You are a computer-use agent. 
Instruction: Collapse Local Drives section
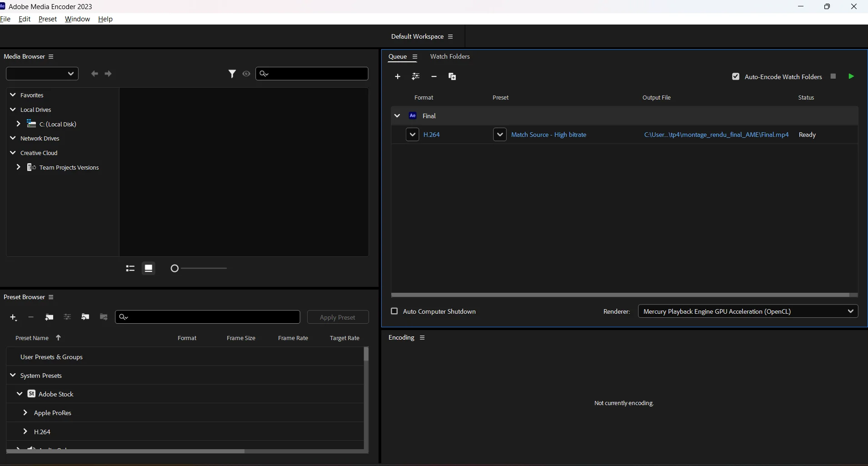pyautogui.click(x=13, y=109)
